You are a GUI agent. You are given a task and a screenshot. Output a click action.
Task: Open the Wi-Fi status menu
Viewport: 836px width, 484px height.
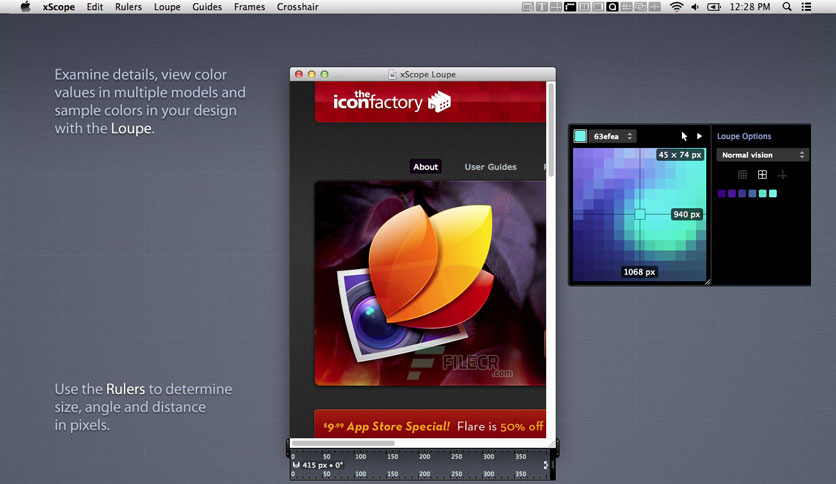click(677, 7)
